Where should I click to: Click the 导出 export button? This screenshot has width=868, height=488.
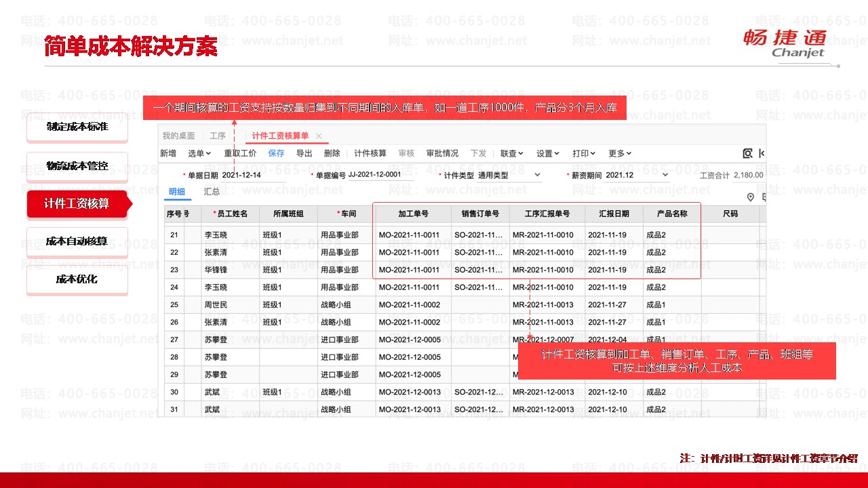click(x=304, y=154)
